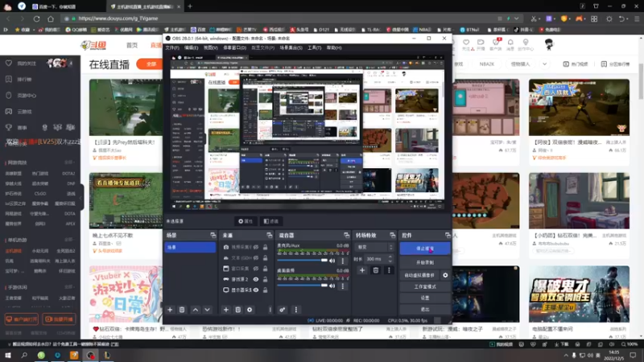Open Mic/Aux channel three-dot options
Screen dimensions: 644x362
[343, 261]
